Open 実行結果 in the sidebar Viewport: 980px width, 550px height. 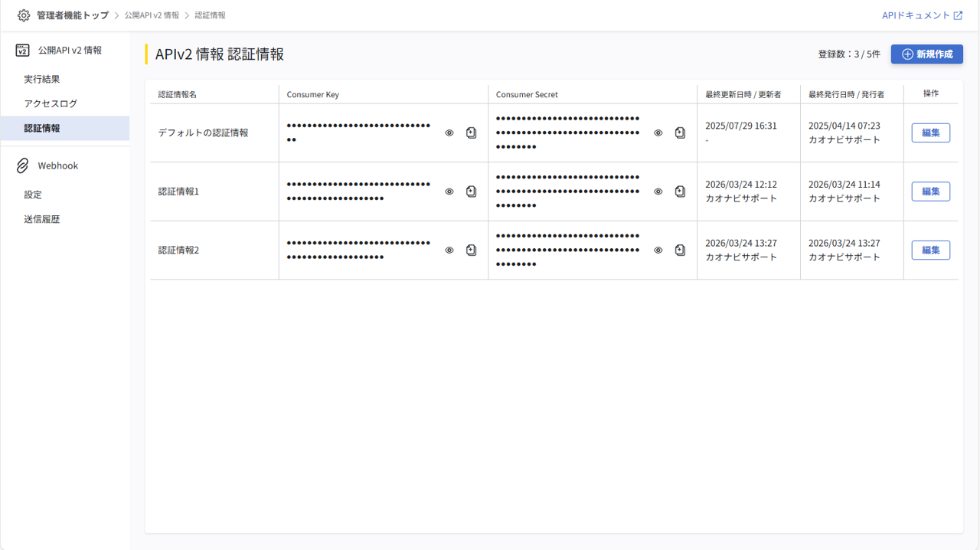[42, 79]
